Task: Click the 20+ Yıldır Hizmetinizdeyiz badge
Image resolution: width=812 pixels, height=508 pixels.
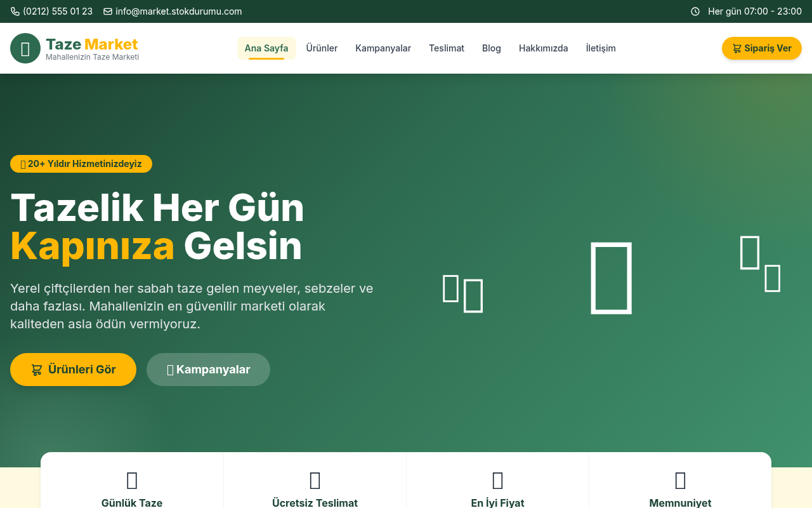Action: pos(81,163)
